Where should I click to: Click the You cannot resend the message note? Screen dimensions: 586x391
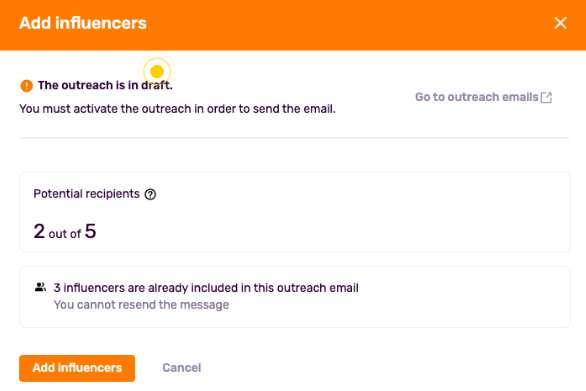141,305
